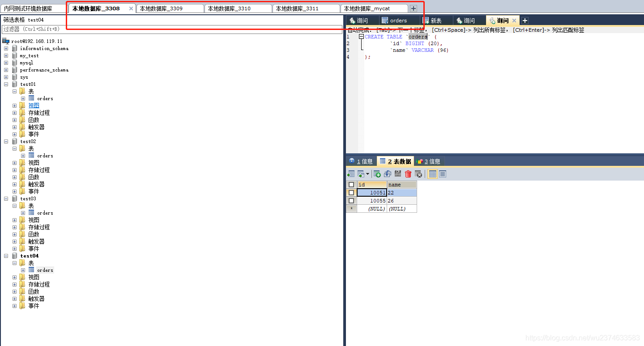The image size is (644, 346).
Task: Cancel changes with the grid X icon
Action: (418, 174)
